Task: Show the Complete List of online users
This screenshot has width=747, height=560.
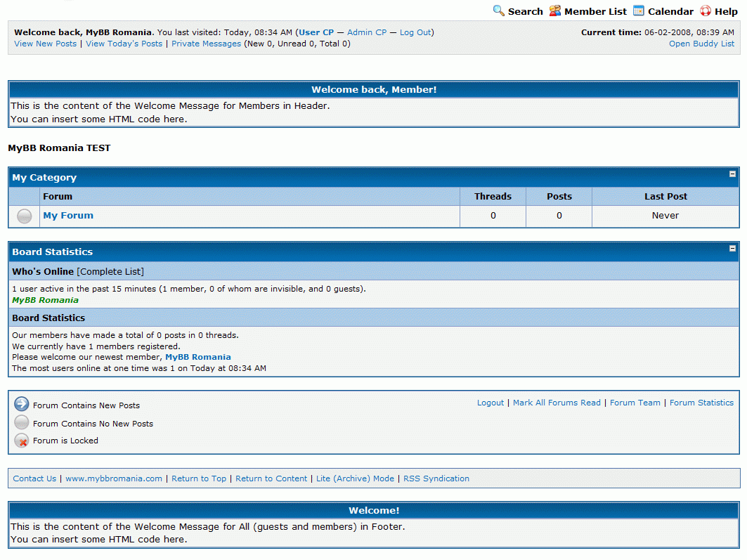Action: pos(110,271)
